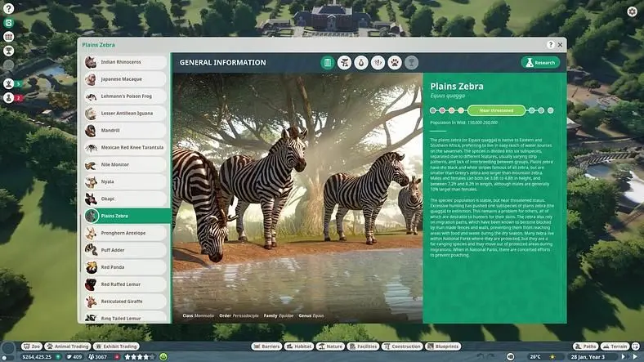644x362 pixels.
Task: Open the trophy objectives icon in left sidebar
Action: point(8,51)
